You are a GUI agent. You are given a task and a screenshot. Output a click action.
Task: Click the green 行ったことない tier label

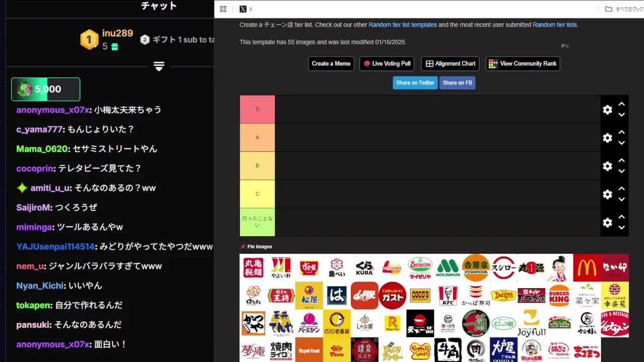tap(257, 222)
